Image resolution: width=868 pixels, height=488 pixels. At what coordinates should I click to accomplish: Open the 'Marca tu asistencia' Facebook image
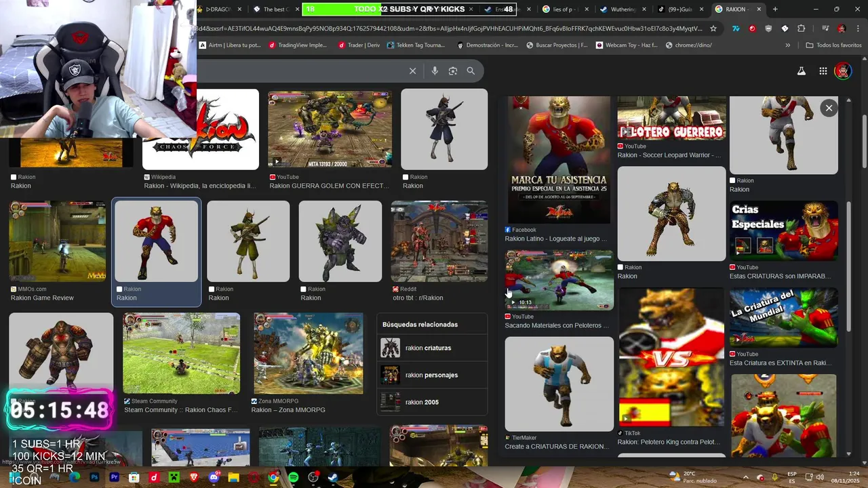point(559,160)
